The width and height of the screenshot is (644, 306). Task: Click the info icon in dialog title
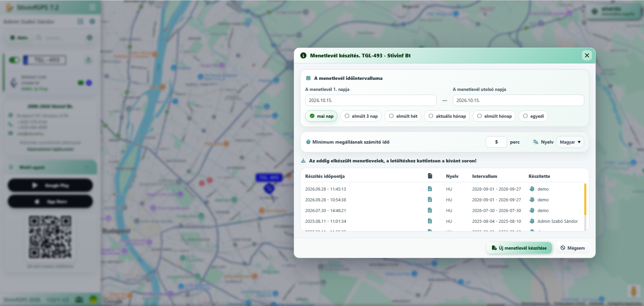point(303,55)
